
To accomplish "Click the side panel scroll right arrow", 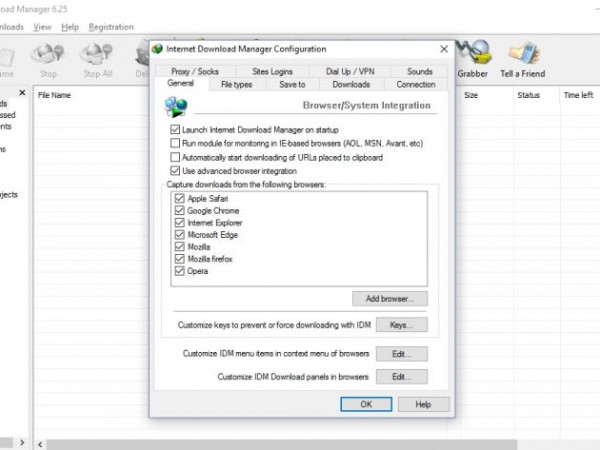I will point(22,442).
